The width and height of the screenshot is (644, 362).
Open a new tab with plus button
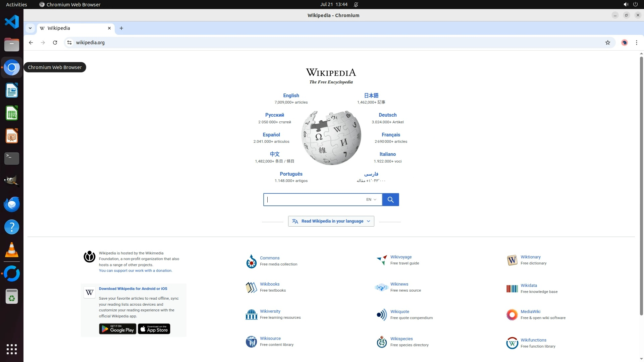pos(121,28)
